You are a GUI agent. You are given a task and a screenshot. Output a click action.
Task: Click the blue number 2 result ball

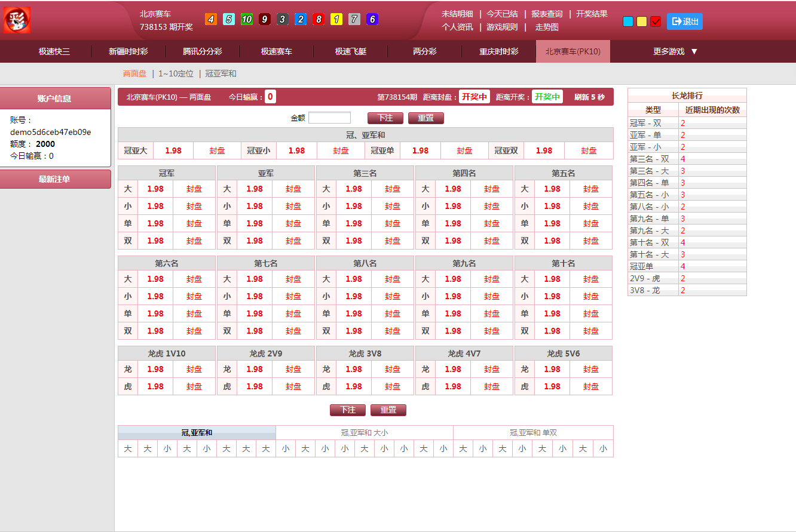pyautogui.click(x=300, y=20)
